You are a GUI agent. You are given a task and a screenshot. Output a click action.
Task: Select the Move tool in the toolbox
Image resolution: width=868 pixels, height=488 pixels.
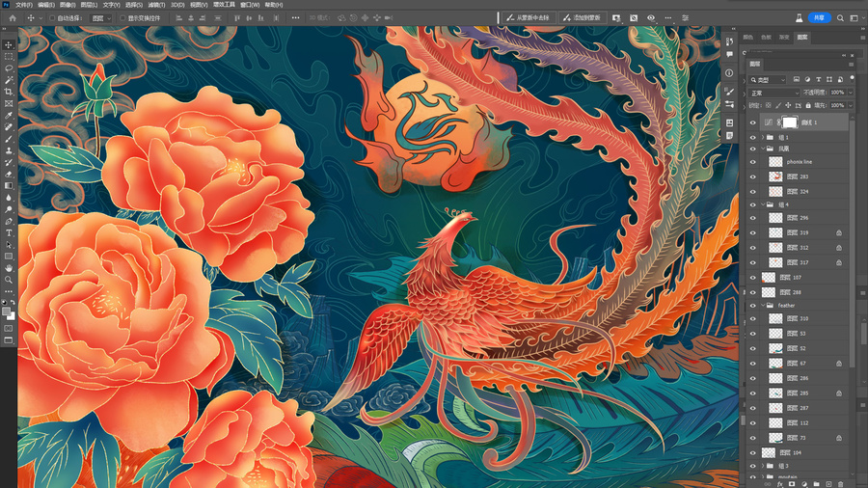[9, 44]
